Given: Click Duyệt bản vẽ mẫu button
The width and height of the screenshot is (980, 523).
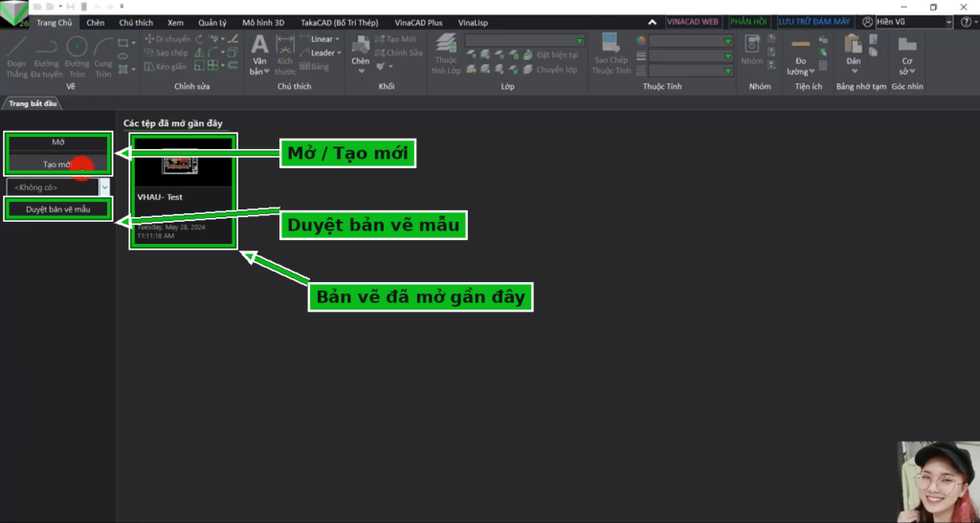Looking at the screenshot, I should [58, 209].
